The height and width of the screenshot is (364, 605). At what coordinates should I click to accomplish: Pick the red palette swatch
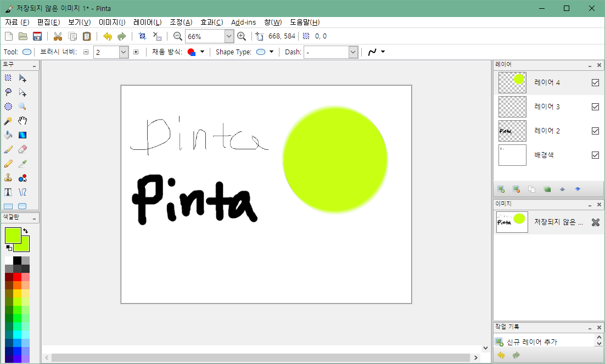point(17,277)
